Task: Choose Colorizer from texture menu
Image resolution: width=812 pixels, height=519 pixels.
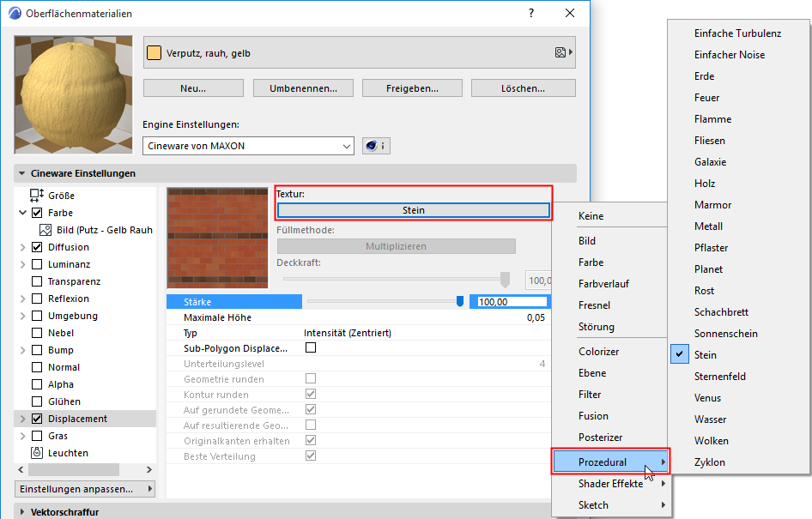Action: point(598,352)
